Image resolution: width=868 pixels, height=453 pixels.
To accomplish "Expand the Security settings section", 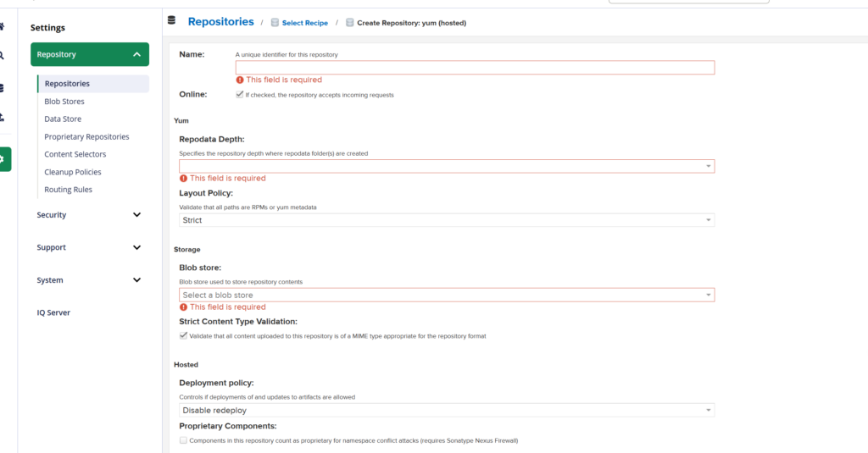I will click(89, 215).
